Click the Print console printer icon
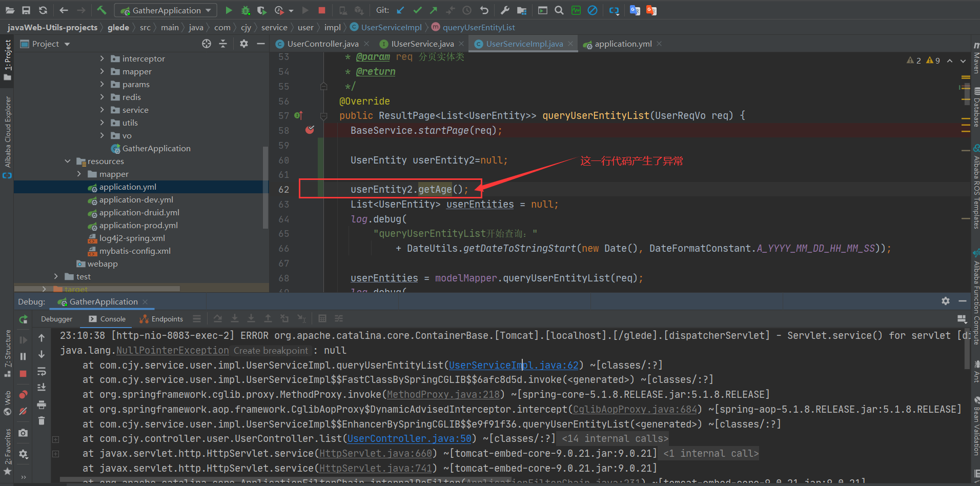The width and height of the screenshot is (980, 486). click(42, 404)
